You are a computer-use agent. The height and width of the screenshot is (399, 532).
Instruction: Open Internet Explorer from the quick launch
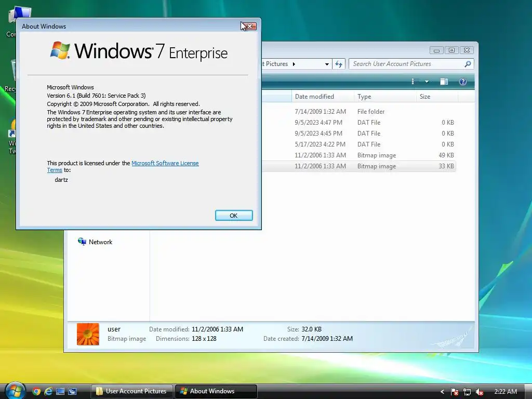[48, 392]
